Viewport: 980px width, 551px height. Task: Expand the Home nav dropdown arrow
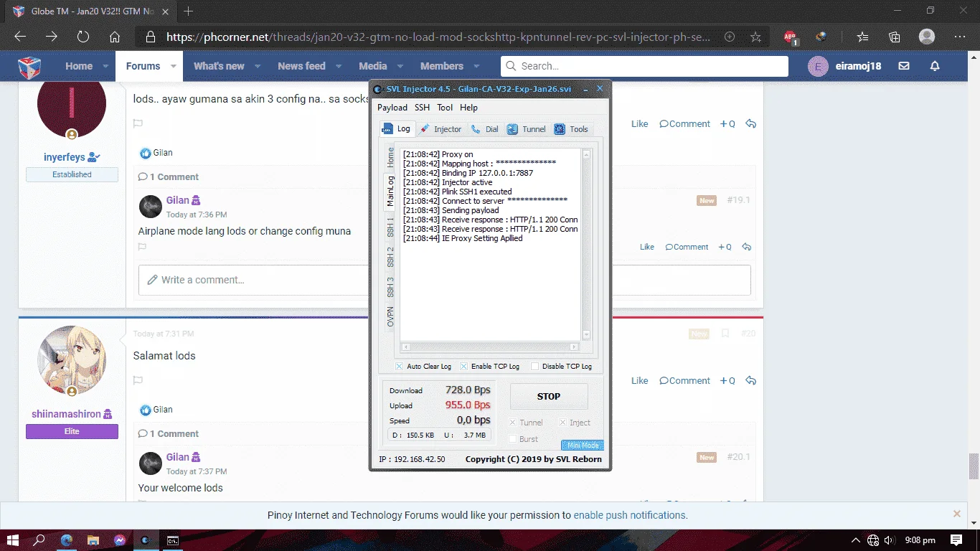(105, 66)
